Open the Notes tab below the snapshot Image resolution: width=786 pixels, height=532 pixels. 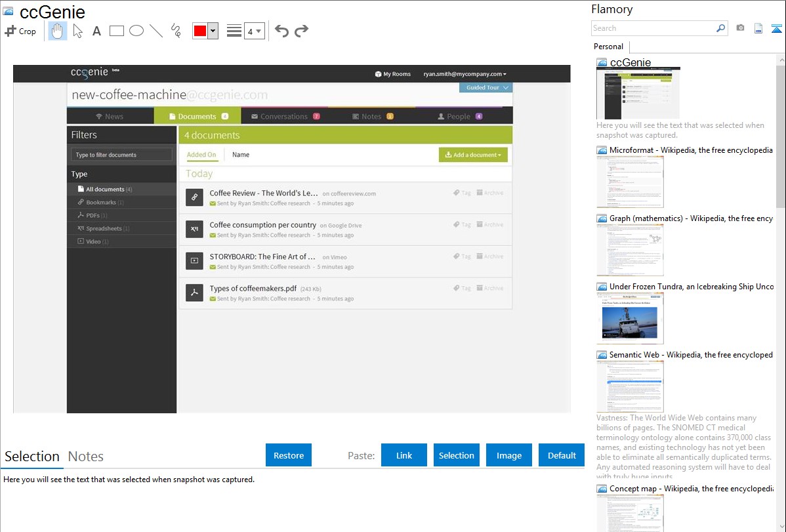point(86,457)
